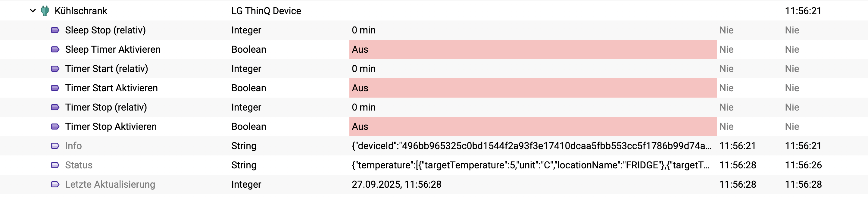Click the Timer Start (relativ) variable icon
Viewport: 868px width, 197px height.
click(55, 69)
